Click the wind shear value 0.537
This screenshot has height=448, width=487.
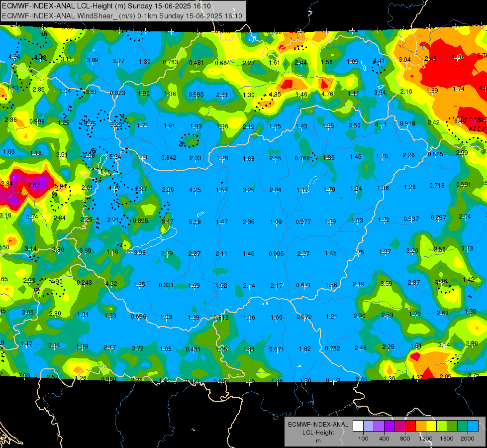coord(411,219)
